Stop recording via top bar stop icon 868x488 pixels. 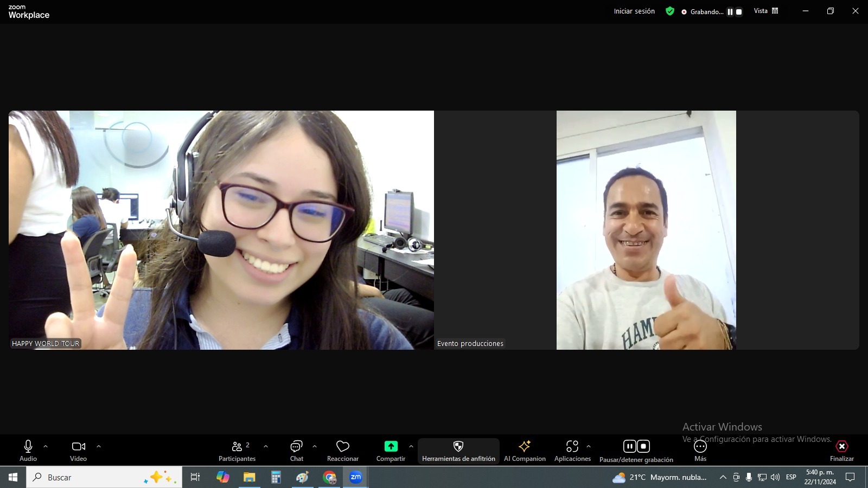[739, 11]
